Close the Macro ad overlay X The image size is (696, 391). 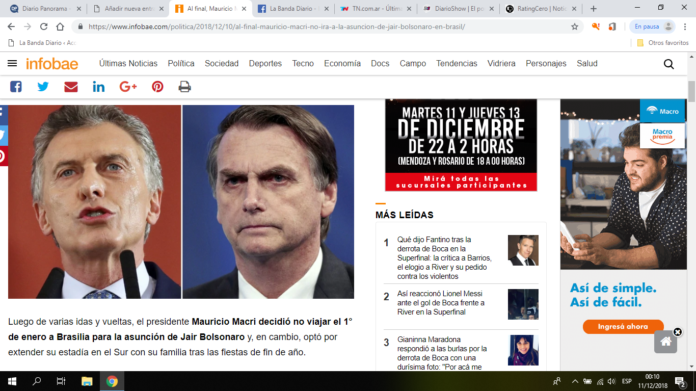pos(677,332)
